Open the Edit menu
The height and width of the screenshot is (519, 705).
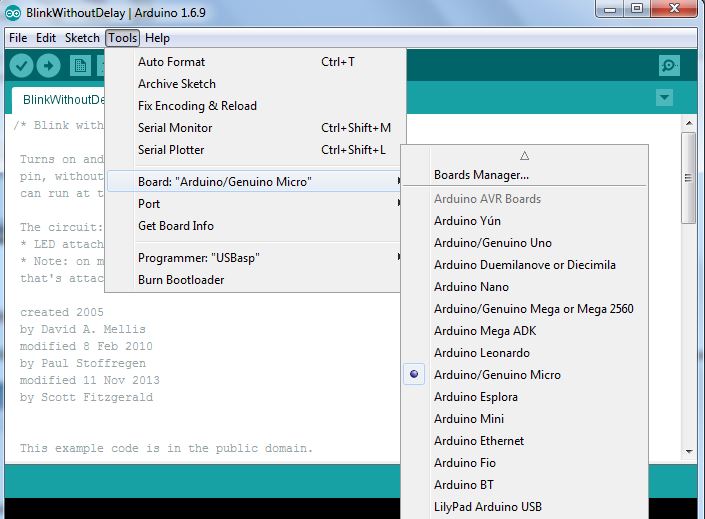46,38
